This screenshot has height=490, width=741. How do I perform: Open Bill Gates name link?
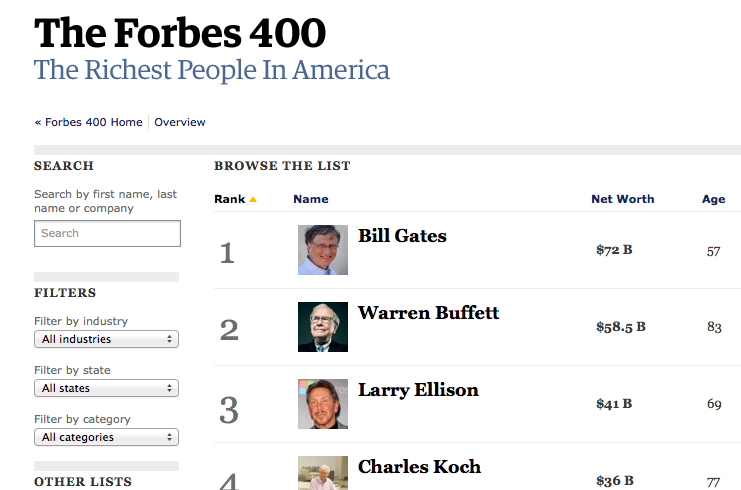click(x=402, y=236)
